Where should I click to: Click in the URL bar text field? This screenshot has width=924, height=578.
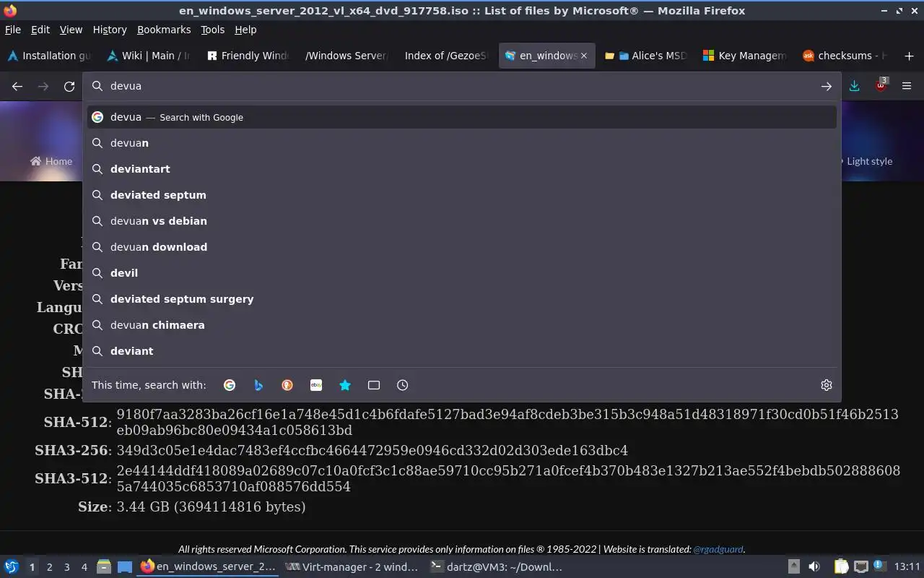pos(462,86)
